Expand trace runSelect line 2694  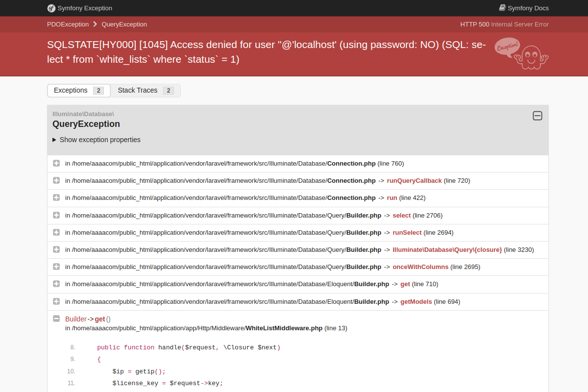pyautogui.click(x=56, y=232)
